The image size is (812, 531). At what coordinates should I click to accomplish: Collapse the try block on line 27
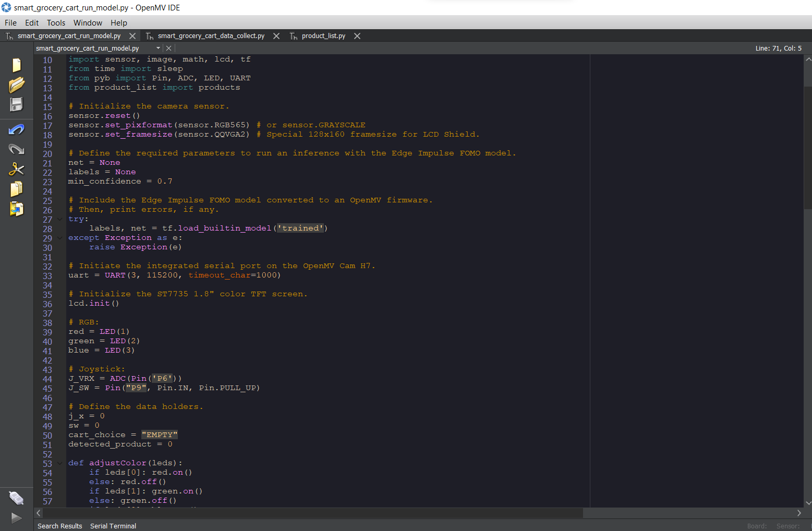click(x=59, y=219)
